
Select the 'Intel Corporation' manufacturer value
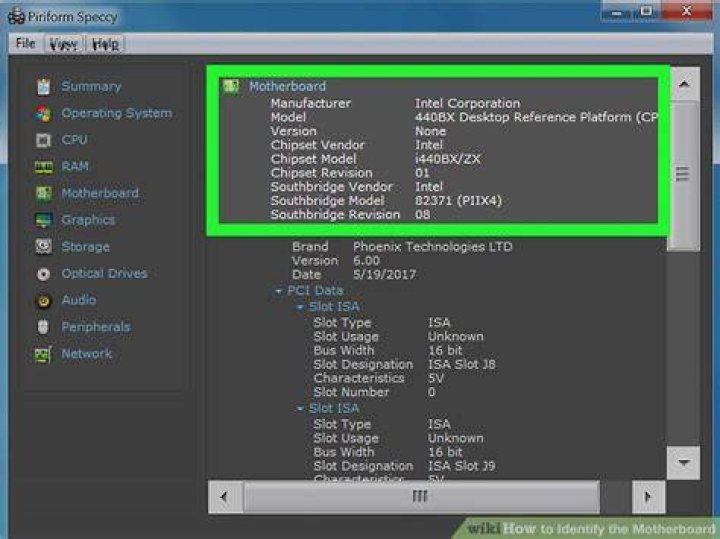467,103
